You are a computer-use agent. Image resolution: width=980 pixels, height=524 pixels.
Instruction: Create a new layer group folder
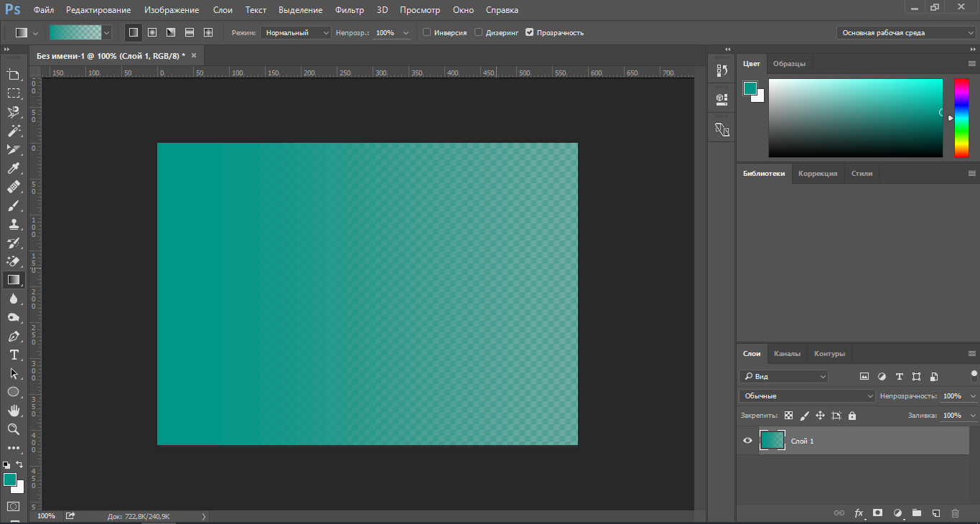[917, 513]
